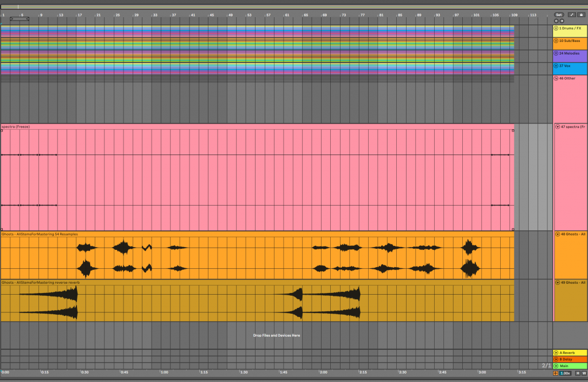
Task: Click the Set locator button
Action: click(x=559, y=14)
